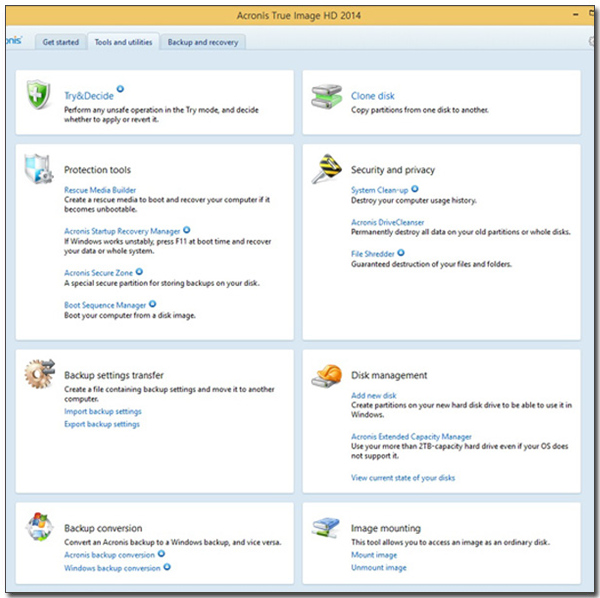The image size is (600, 598).
Task: Click blue badge beside System Clean-up
Action: [x=415, y=189]
